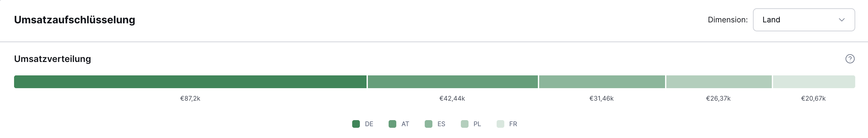The height and width of the screenshot is (138, 868).
Task: Click the €20,67k value label
Action: [813, 99]
